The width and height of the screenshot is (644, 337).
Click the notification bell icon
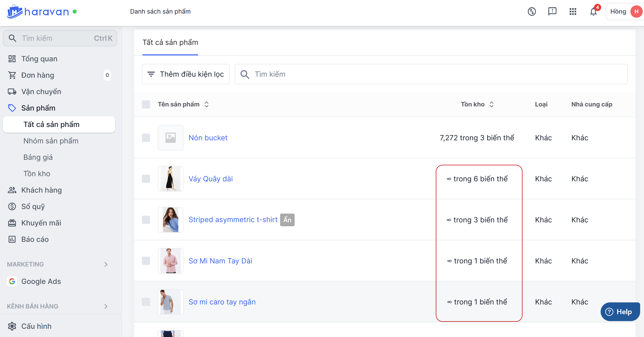593,12
